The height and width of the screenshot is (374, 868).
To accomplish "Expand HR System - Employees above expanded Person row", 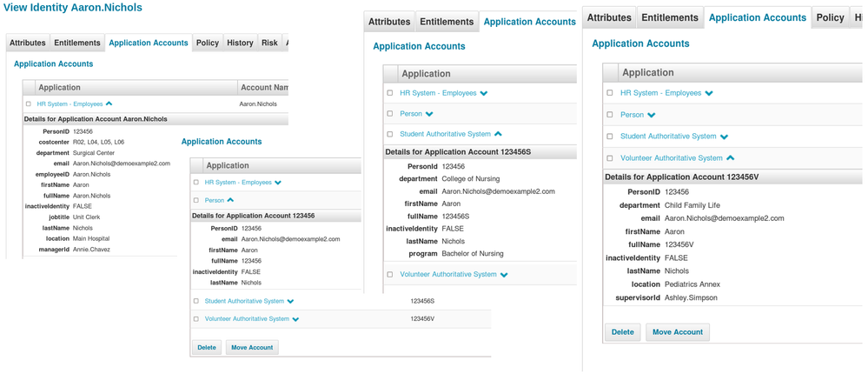I will pyautogui.click(x=278, y=183).
